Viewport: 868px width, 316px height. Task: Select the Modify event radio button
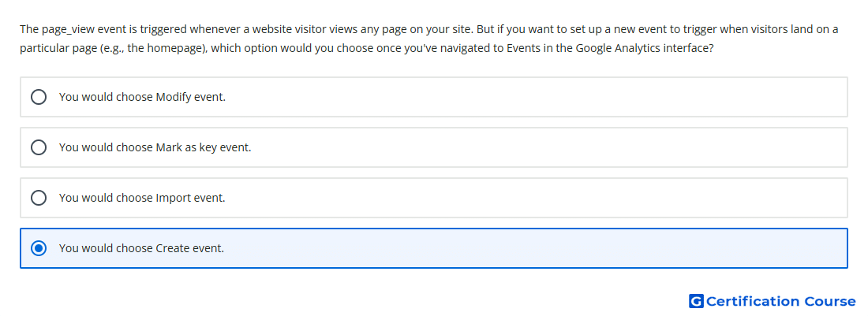(39, 97)
